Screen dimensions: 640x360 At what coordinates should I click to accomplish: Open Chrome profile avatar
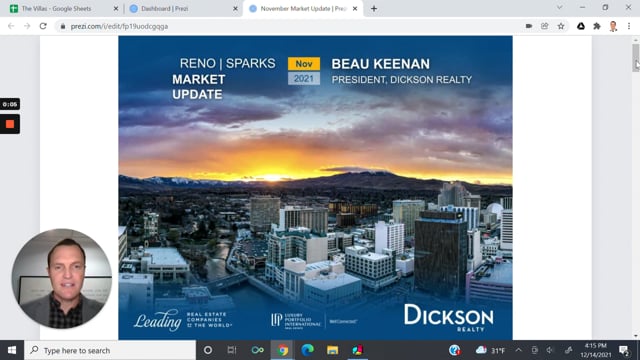613,26
